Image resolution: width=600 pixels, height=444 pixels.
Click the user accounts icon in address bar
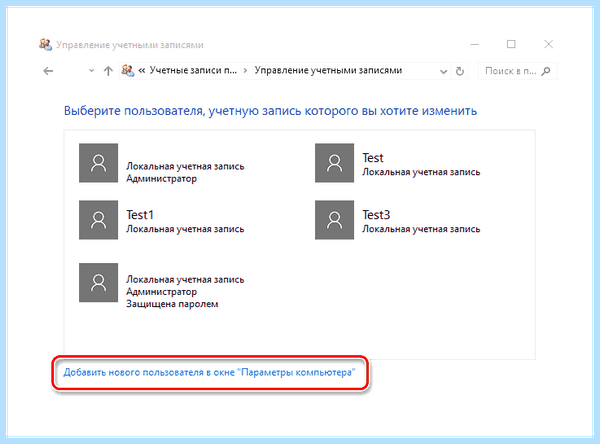[128, 70]
